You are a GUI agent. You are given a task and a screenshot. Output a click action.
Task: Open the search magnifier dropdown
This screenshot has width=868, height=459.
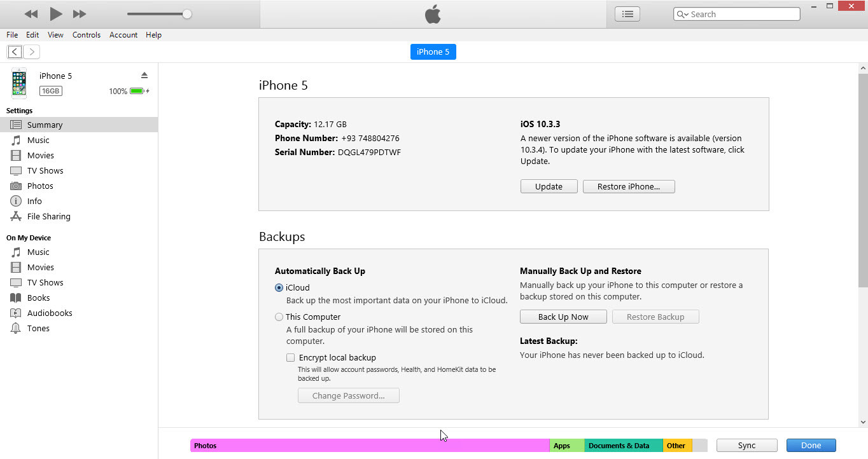click(x=683, y=14)
